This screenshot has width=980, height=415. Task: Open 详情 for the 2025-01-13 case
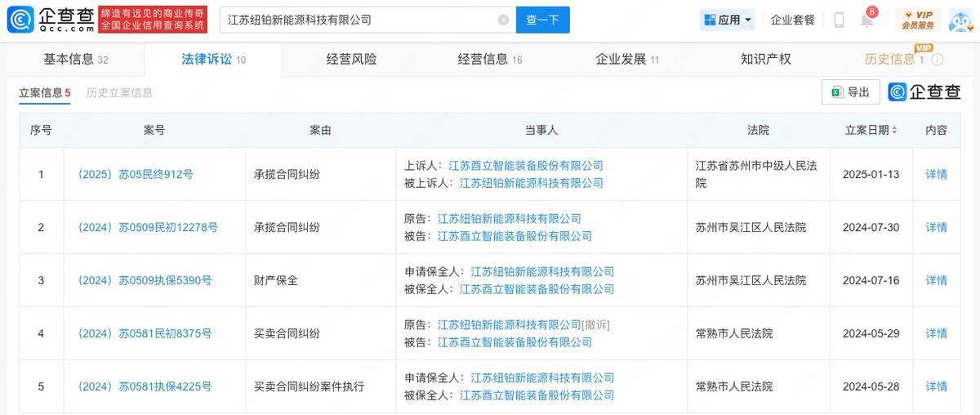[x=936, y=174]
